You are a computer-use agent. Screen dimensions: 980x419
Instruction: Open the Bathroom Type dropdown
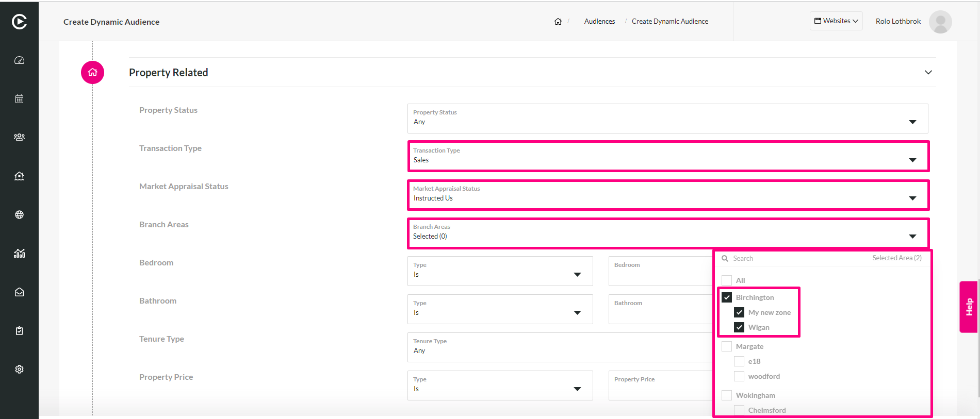coord(500,309)
